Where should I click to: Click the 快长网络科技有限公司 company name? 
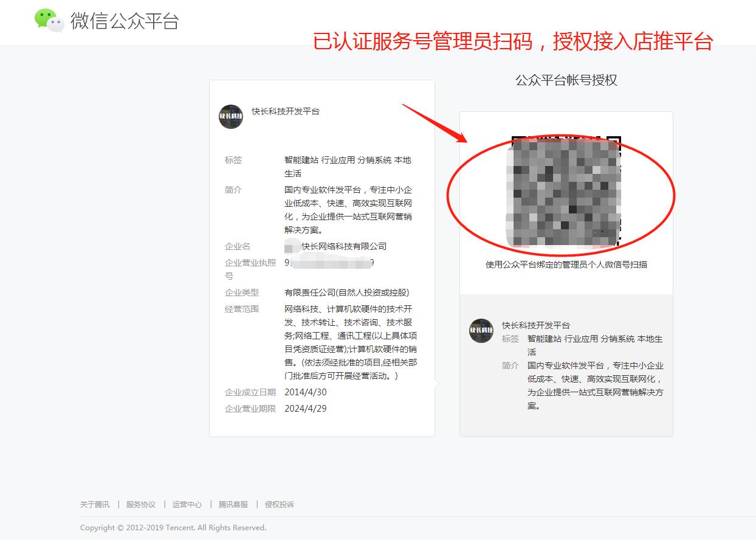[344, 246]
